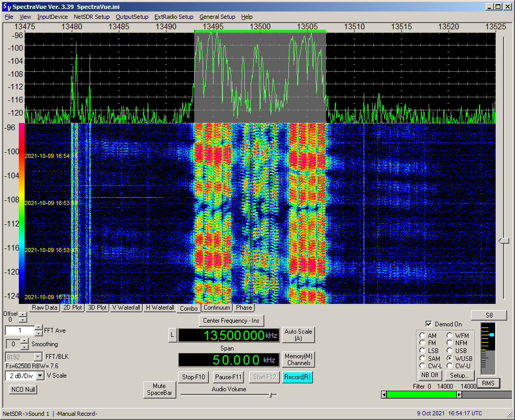Click the green demod passband marker
The width and height of the screenshot is (515, 420).
[260, 31]
